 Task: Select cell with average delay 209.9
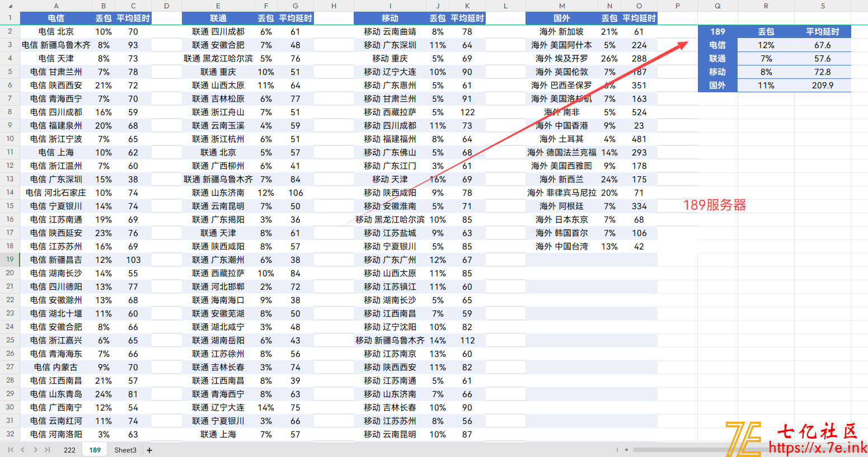823,85
